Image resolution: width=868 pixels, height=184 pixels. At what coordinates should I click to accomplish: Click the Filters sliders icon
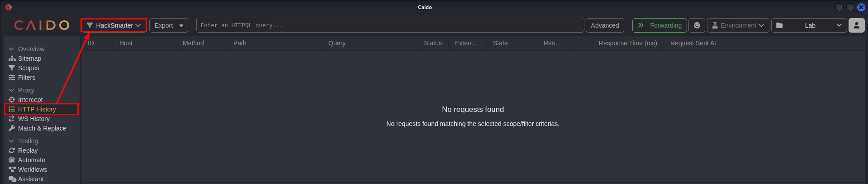pos(12,77)
